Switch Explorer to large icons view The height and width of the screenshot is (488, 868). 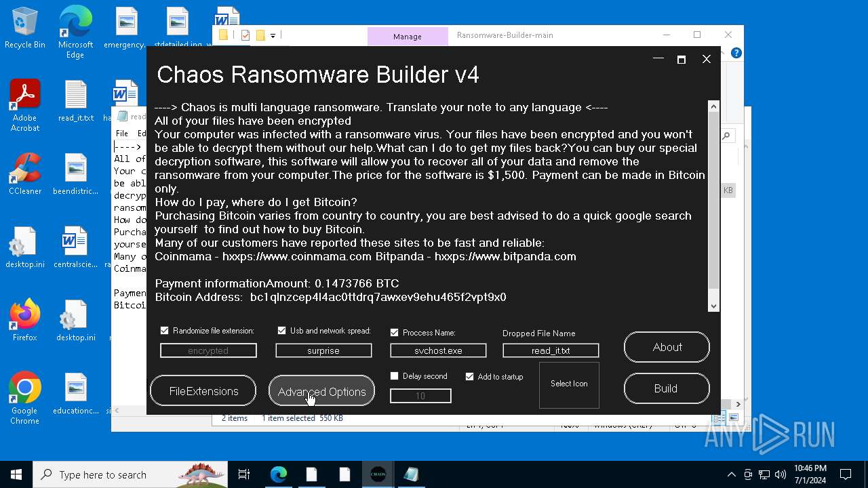point(734,418)
